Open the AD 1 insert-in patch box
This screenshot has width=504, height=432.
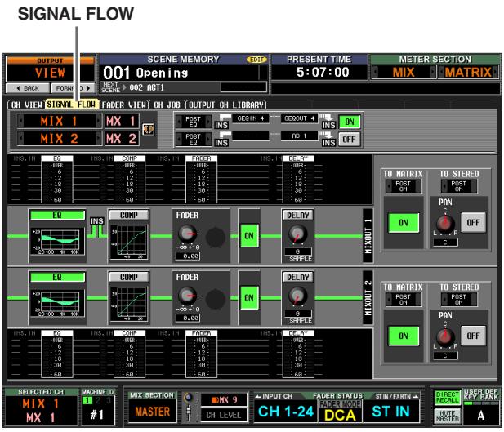coord(299,136)
